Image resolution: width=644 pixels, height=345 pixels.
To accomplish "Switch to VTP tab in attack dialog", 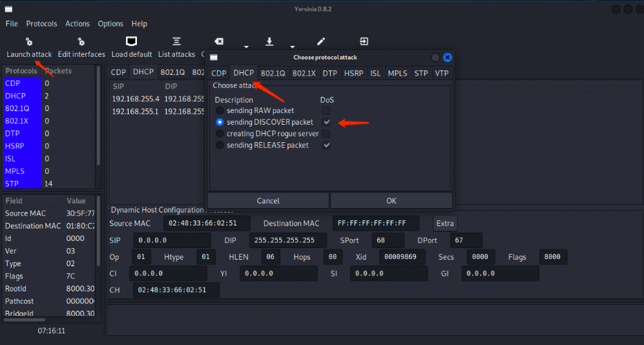I will click(442, 73).
